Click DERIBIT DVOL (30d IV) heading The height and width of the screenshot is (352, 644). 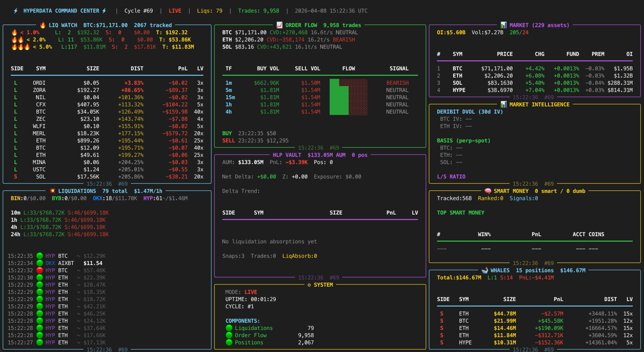470,112
